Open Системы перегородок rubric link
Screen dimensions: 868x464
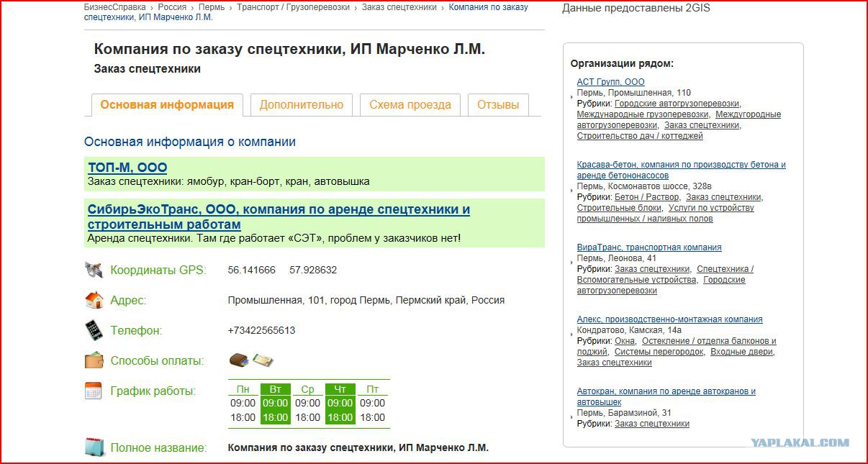coord(659,352)
